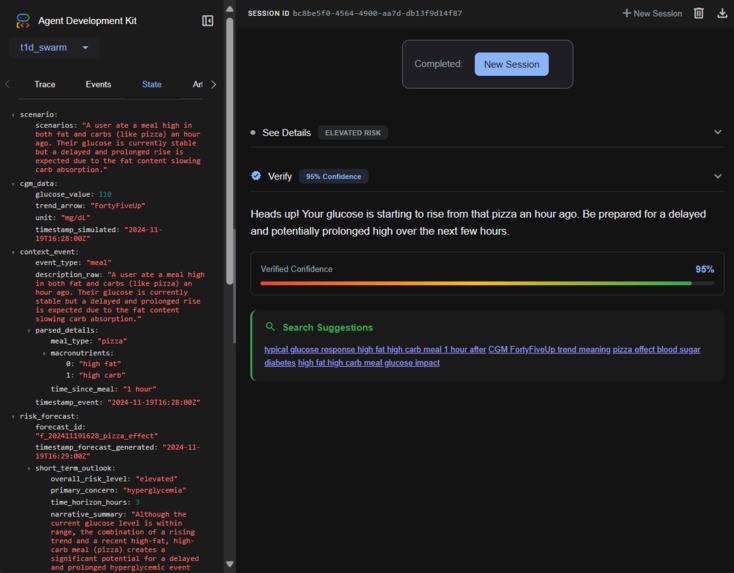
Task: Click the ELEVATED RISK badge
Action: 353,133
